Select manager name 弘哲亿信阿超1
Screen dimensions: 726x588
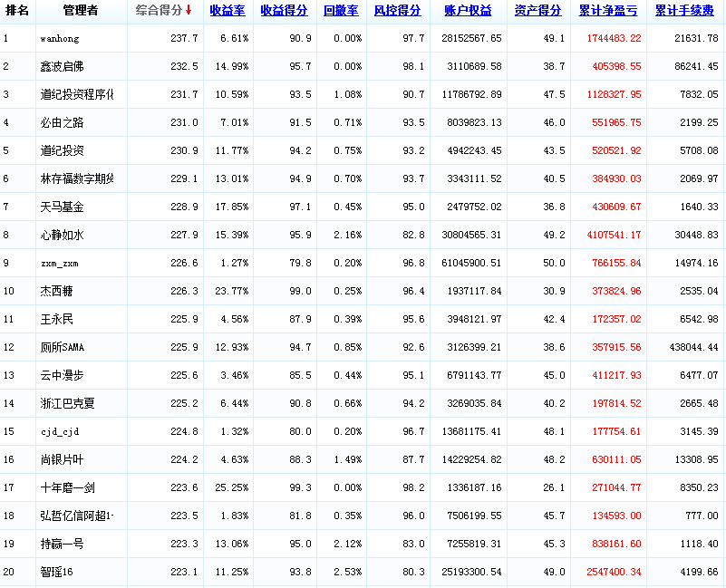tap(77, 516)
